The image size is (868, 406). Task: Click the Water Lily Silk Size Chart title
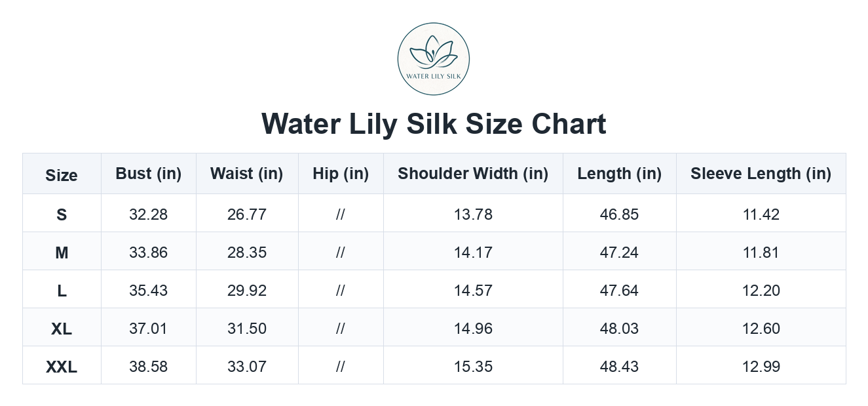tap(434, 124)
